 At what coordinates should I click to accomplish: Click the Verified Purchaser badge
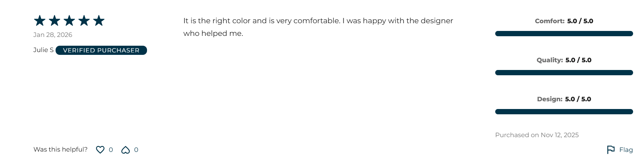[101, 50]
